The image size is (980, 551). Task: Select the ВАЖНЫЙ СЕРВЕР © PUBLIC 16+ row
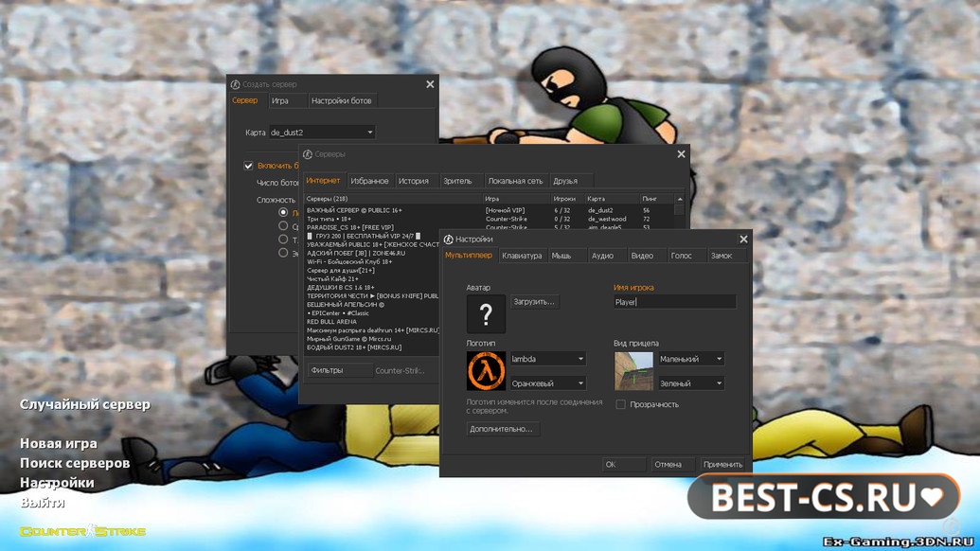pos(490,210)
